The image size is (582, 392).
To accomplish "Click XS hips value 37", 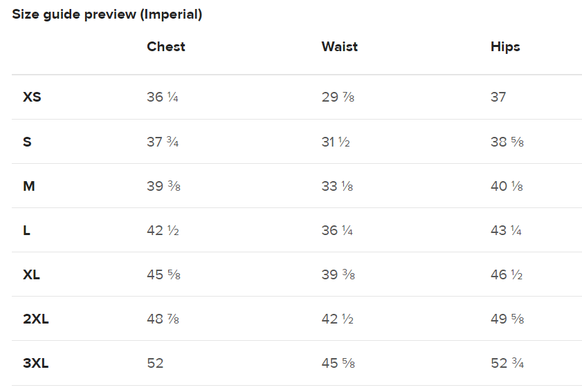I will (498, 97).
